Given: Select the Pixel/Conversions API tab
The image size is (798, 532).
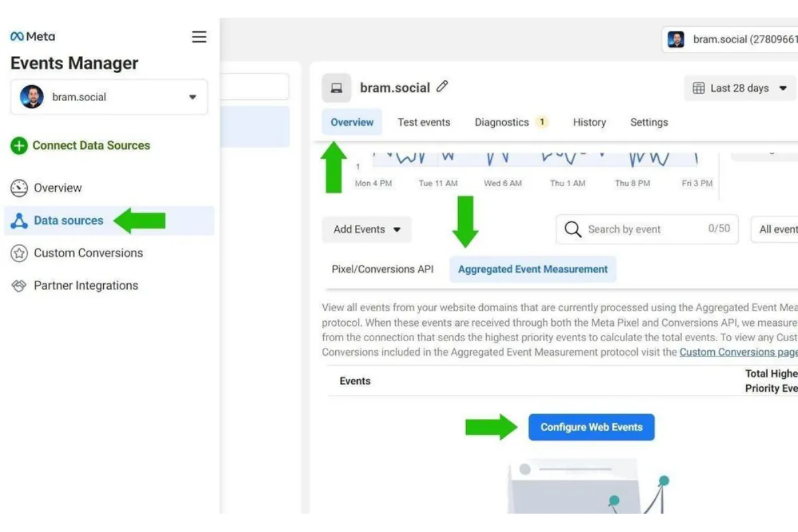Looking at the screenshot, I should click(382, 269).
